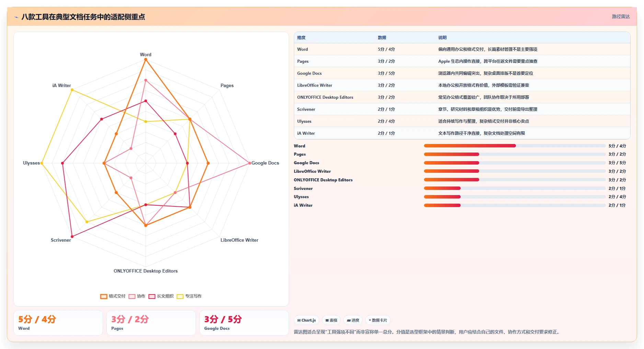Screen dimensions: 644x349
Task: Click the LibreOffice Writer radar axis label
Action: (239, 240)
